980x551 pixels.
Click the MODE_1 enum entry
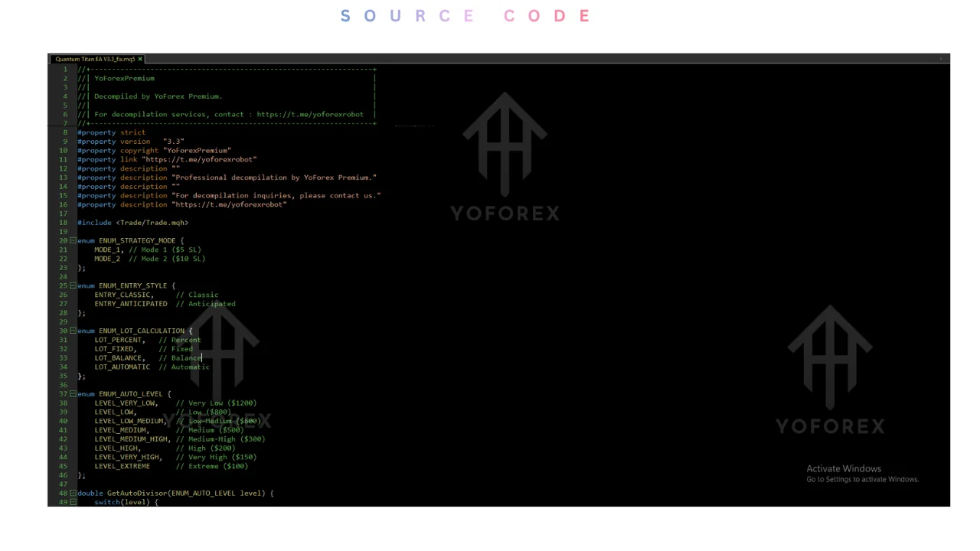click(107, 249)
